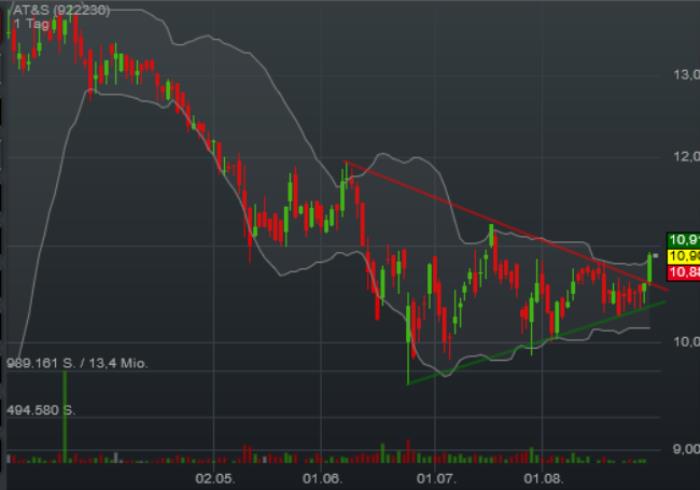Click the 01.06. date axis label
Image resolution: width=700 pixels, height=490 pixels.
coord(322,479)
